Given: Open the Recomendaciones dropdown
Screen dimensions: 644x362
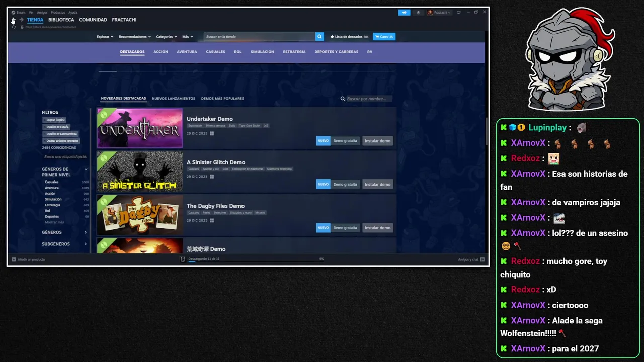Looking at the screenshot, I should point(135,37).
